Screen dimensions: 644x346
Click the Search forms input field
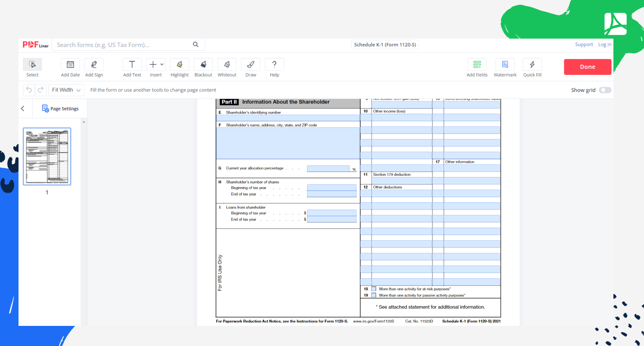(x=123, y=45)
